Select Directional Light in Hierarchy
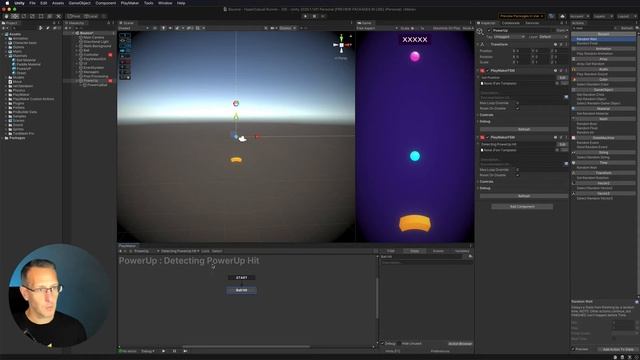This screenshot has height=360, width=640. [x=96, y=42]
